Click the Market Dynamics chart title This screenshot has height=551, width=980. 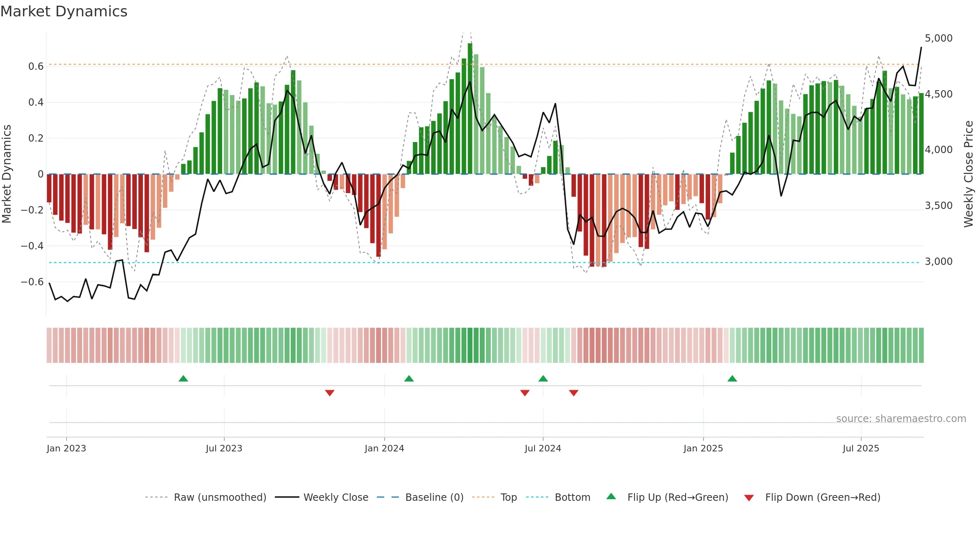pos(64,11)
